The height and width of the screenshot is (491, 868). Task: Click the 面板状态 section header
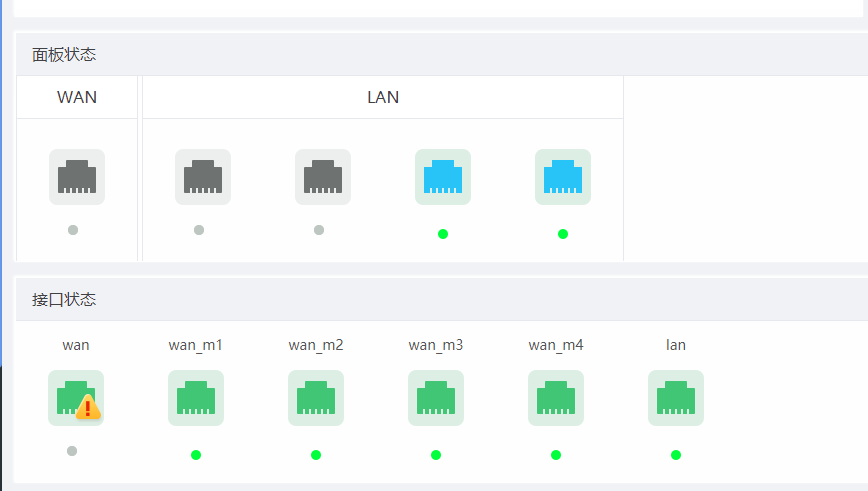pos(64,55)
